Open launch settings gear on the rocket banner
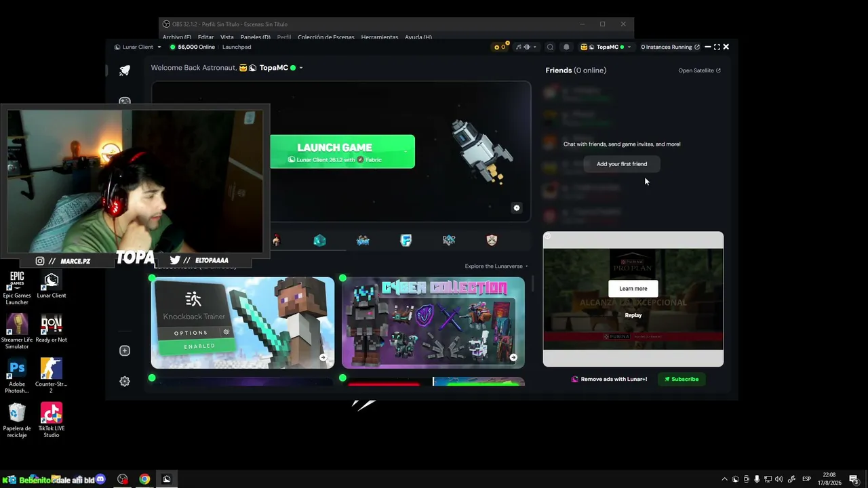 point(517,208)
